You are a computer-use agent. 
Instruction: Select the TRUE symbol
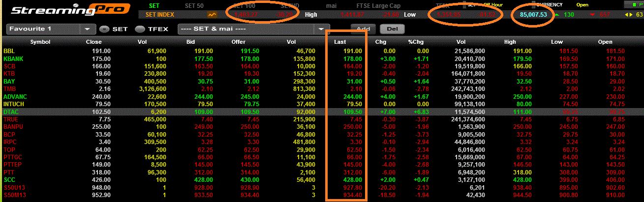click(x=11, y=119)
